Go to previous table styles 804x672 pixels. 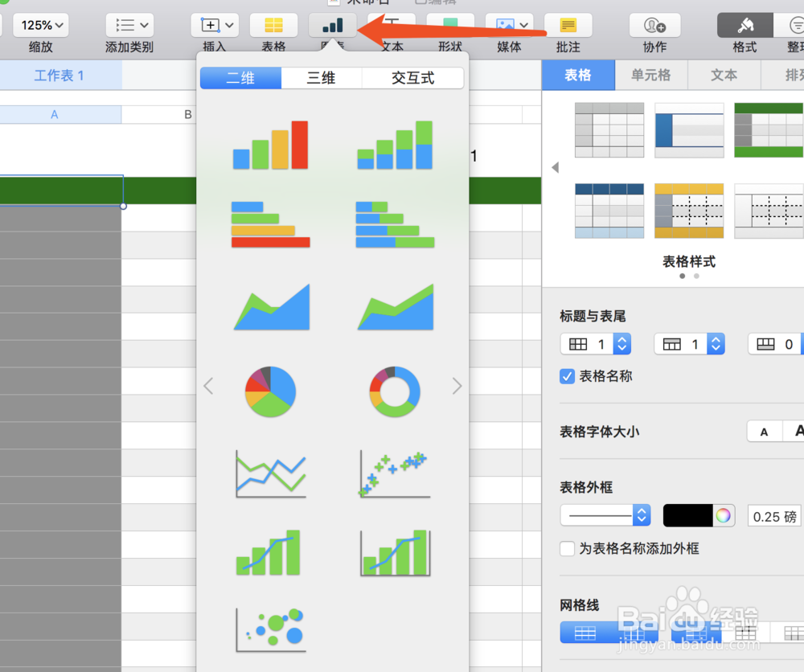coord(556,168)
